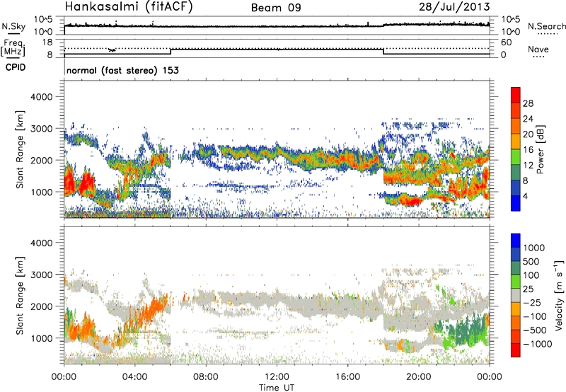
Task: Click the orange 20-24 dB power color band
Action: coord(516,125)
